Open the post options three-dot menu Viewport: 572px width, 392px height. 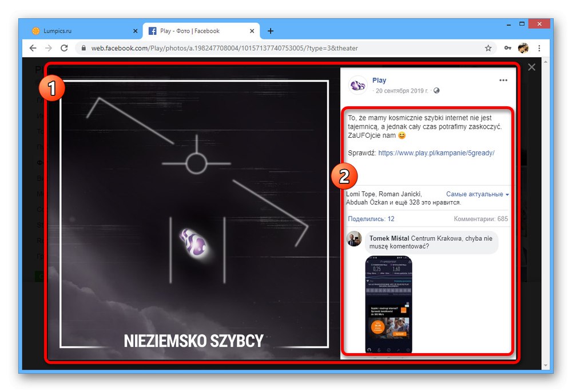[x=503, y=80]
